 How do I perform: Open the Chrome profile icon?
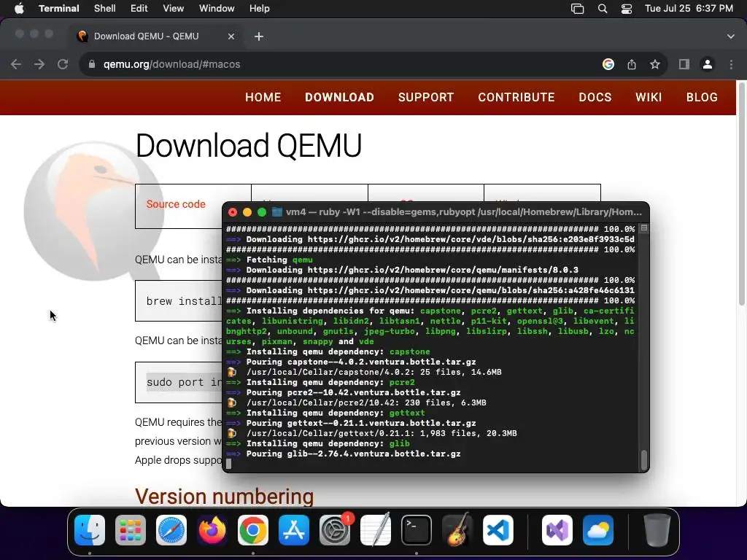(x=708, y=64)
